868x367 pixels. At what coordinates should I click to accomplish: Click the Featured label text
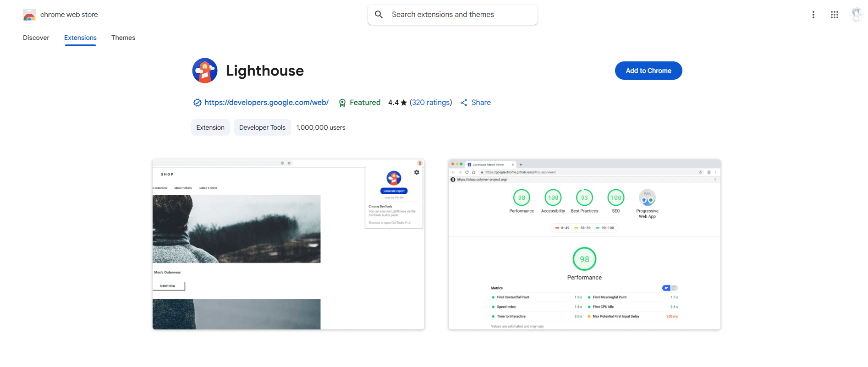[365, 103]
